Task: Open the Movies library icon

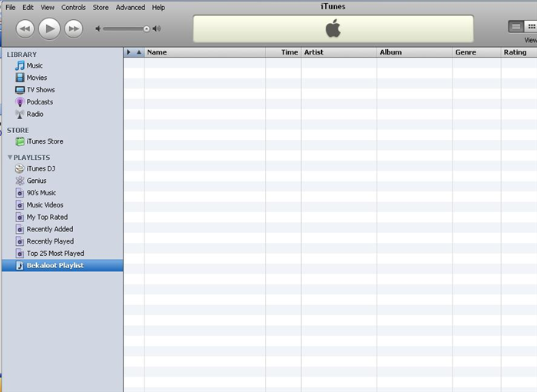Action: tap(20, 78)
